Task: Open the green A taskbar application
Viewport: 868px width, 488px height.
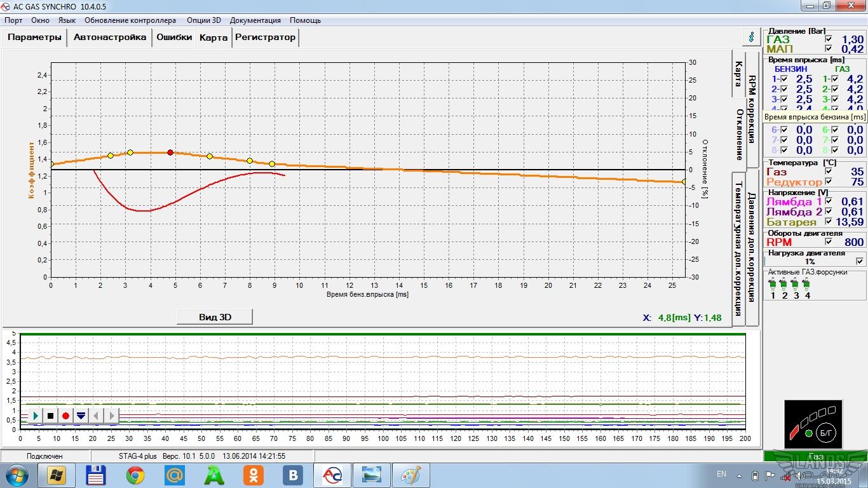Action: (214, 475)
